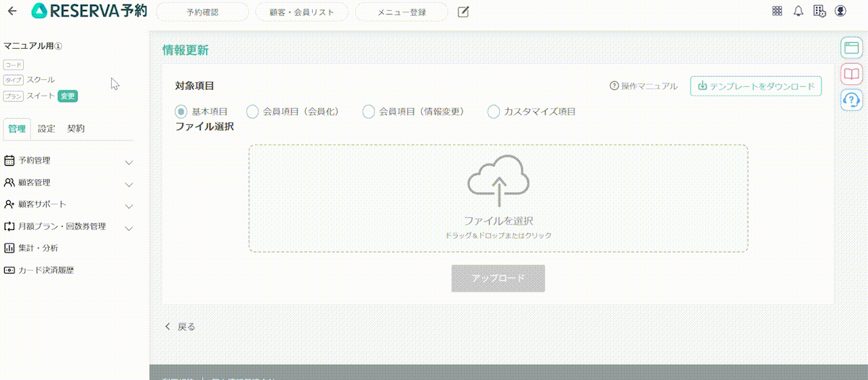
Task: Open the 集計・分析 menu label
Action: [x=38, y=248]
